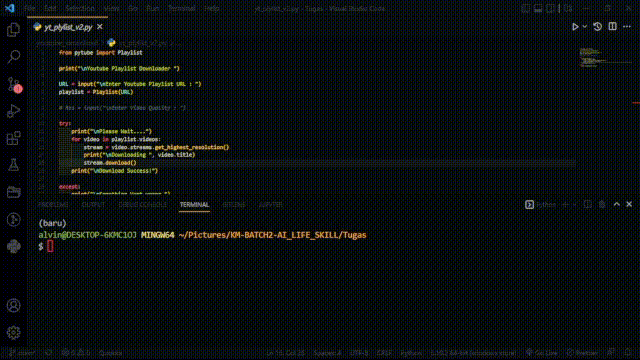Click the errors and warnings status counter
Screen dimensions: 640x360
click(x=76, y=353)
